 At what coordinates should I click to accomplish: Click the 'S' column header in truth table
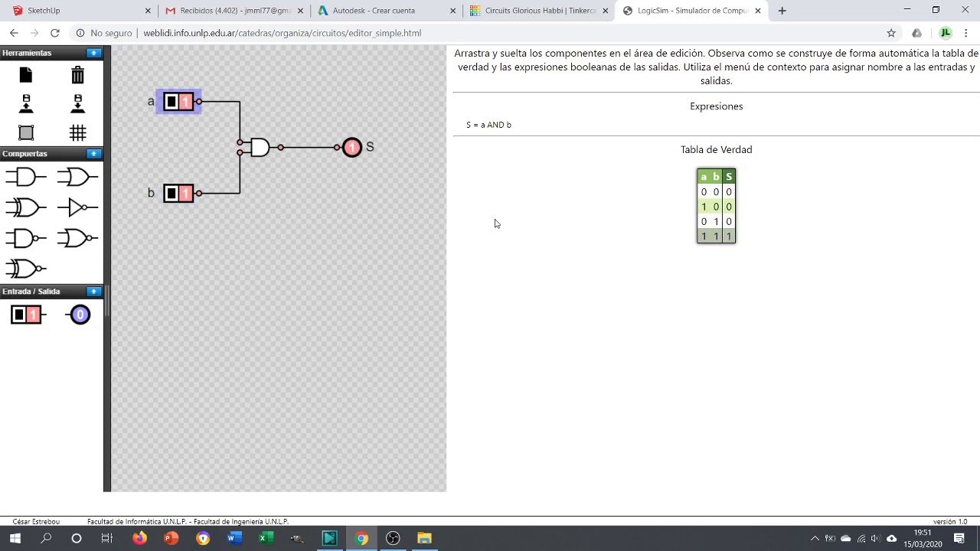729,177
